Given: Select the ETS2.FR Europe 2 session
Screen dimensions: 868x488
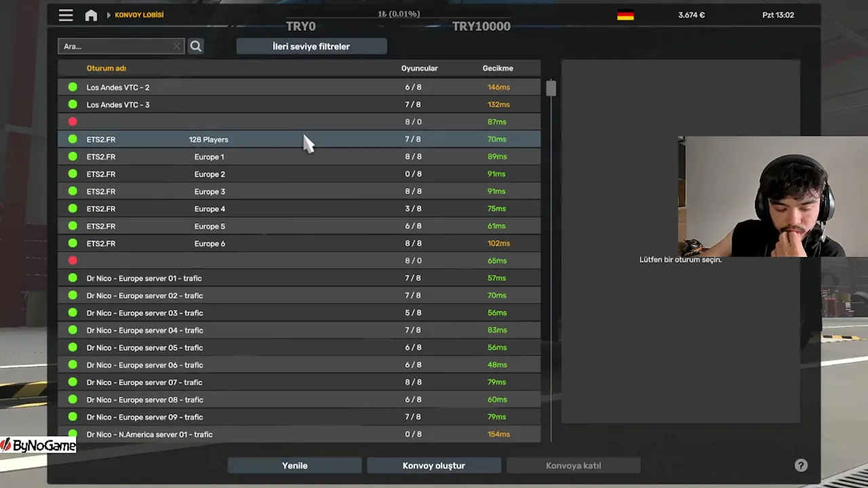Looking at the screenshot, I should tap(299, 174).
